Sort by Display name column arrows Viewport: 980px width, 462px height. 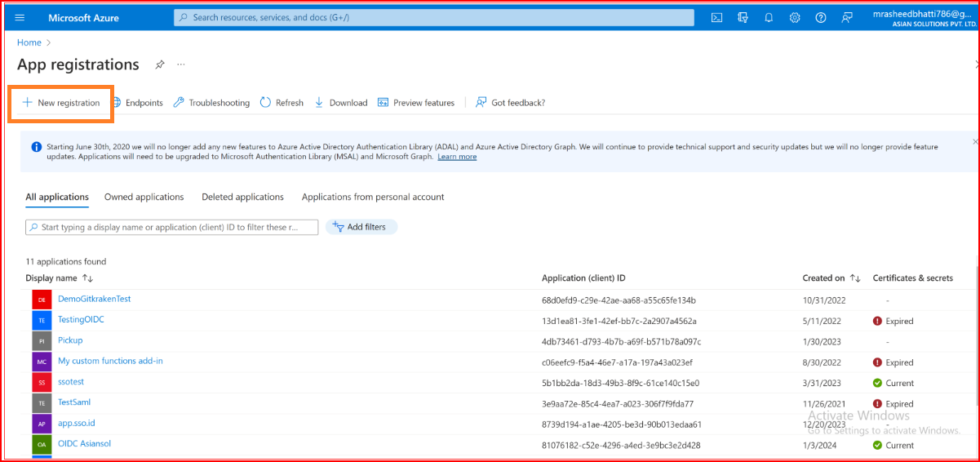coord(88,278)
